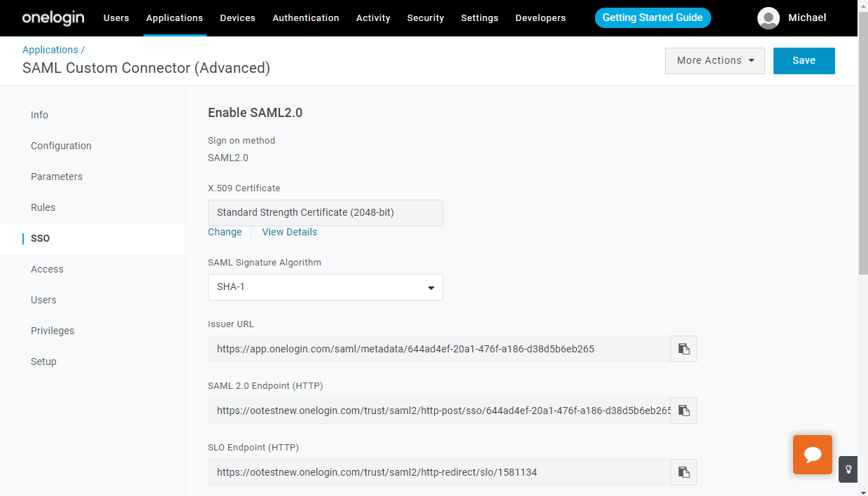View Details of the X.509 Certificate
This screenshot has width=868, height=496.
289,231
